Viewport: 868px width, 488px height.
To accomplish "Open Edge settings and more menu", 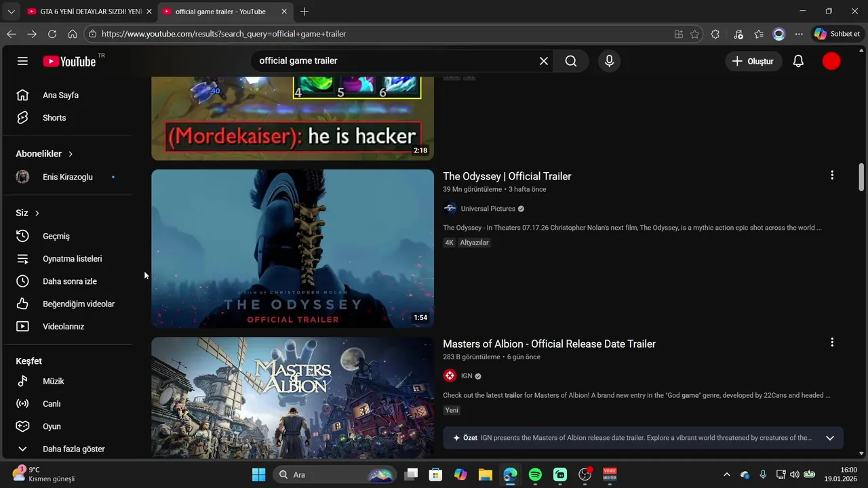I will 799,34.
